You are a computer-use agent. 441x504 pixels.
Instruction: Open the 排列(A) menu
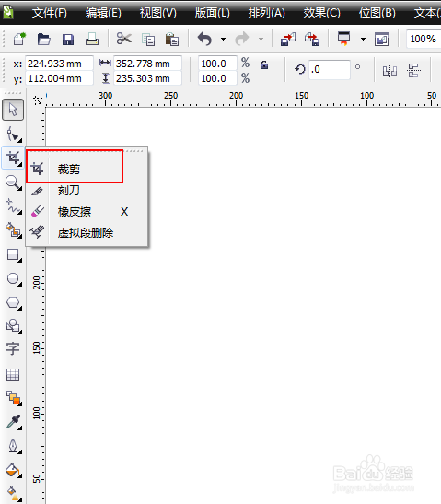266,13
